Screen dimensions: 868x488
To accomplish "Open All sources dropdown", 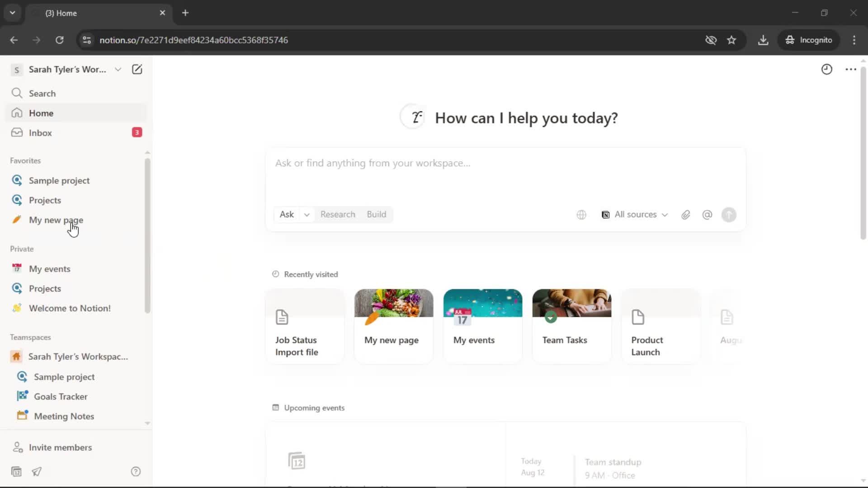I will [635, 215].
